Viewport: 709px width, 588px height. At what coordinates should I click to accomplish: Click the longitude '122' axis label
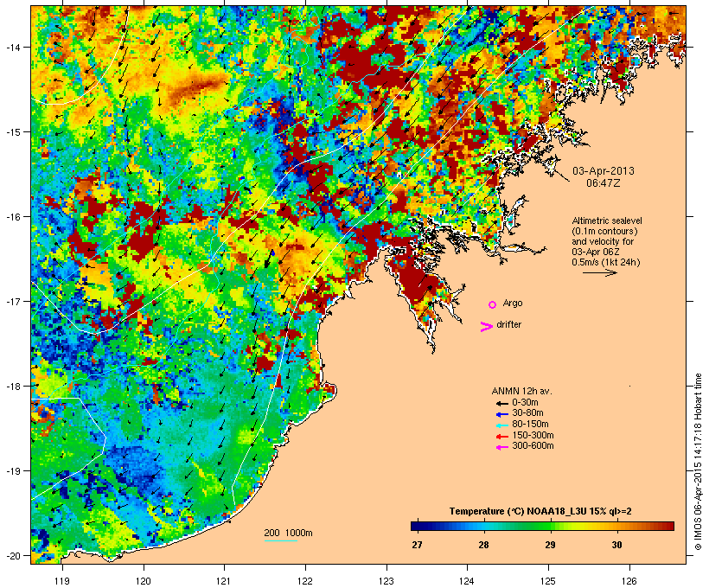click(305, 581)
